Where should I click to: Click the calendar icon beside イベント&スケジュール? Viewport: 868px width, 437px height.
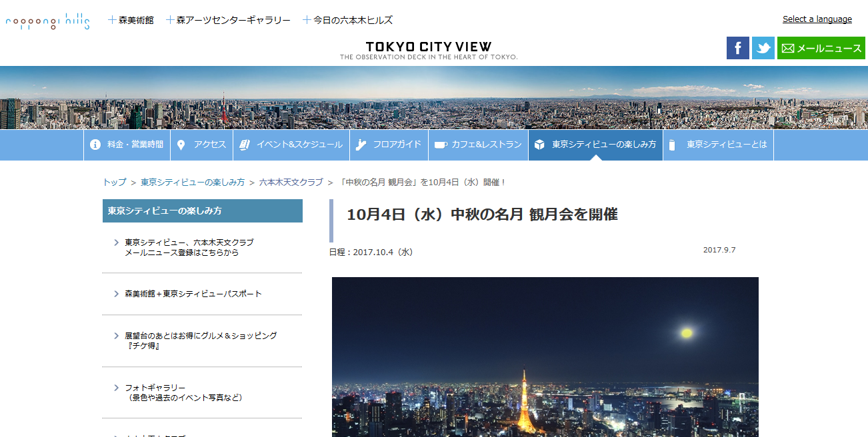pos(244,145)
